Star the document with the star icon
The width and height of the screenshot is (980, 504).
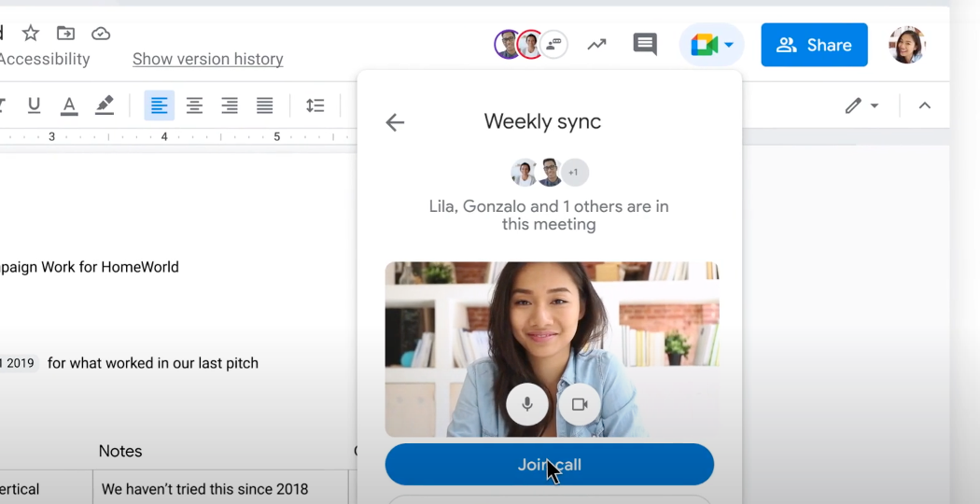pos(31,34)
